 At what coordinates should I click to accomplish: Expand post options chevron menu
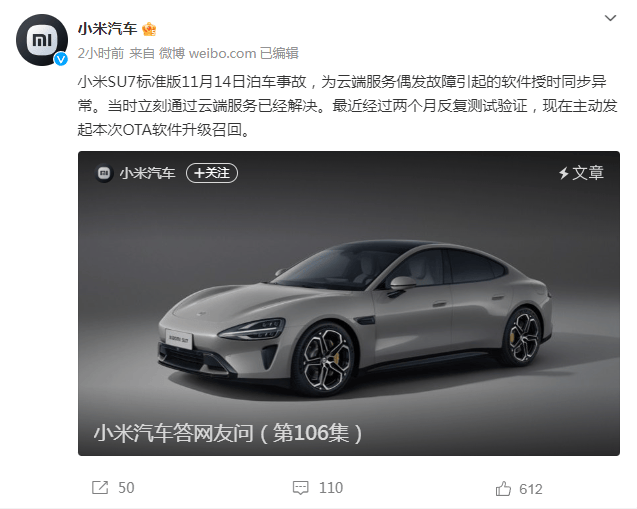[610, 18]
